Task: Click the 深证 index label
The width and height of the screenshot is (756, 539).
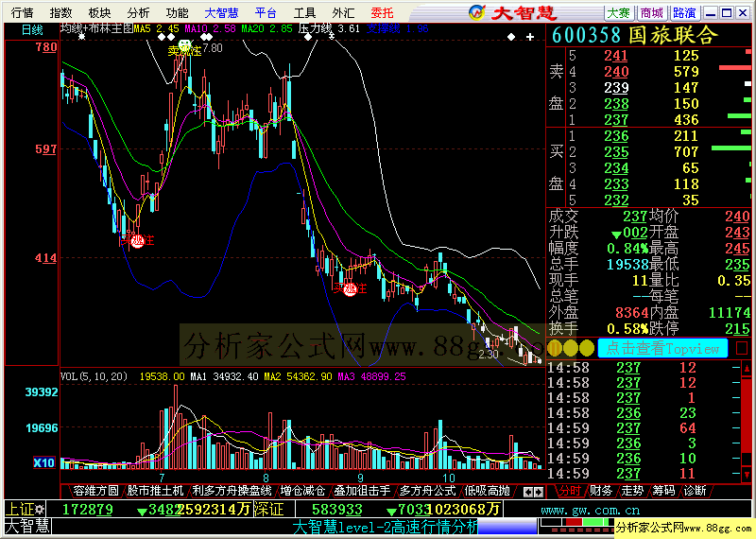Action: click(x=268, y=510)
